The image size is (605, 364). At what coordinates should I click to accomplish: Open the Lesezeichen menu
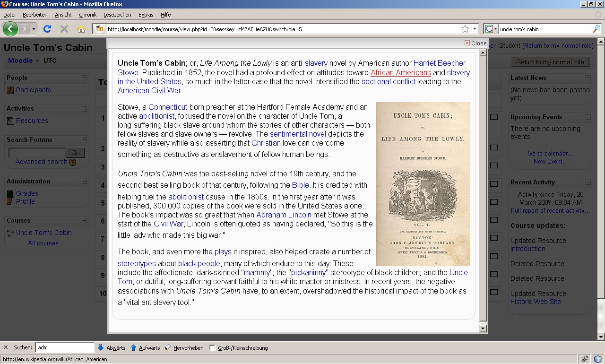(x=117, y=15)
